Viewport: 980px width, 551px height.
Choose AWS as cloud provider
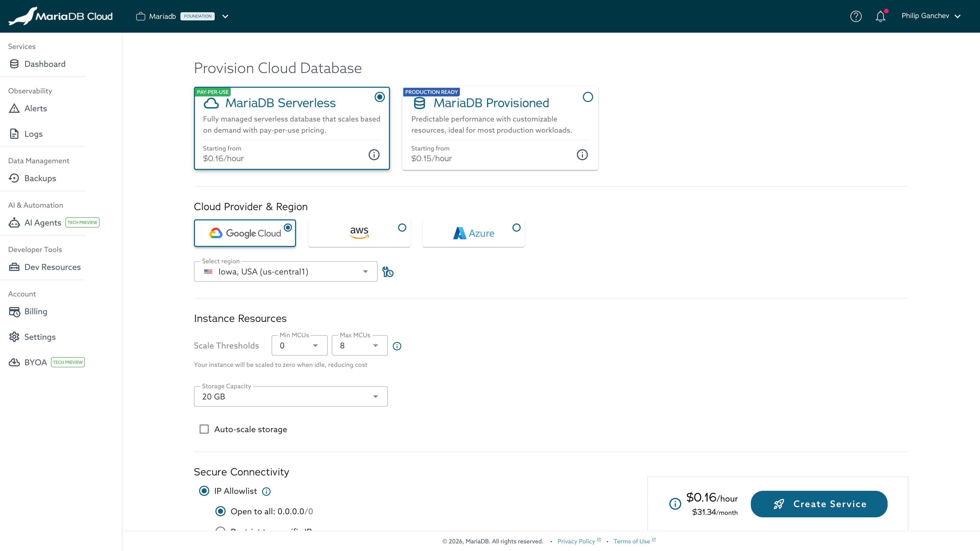359,233
